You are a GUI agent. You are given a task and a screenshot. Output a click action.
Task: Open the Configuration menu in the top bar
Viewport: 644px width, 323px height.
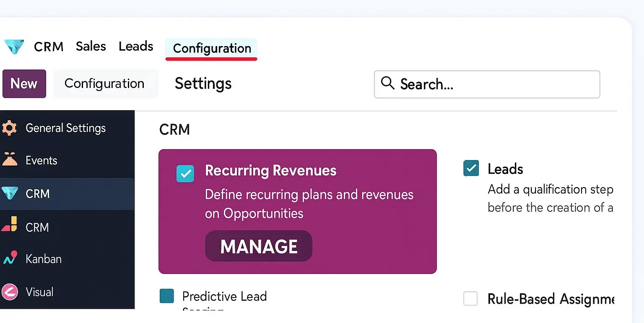pos(212,49)
